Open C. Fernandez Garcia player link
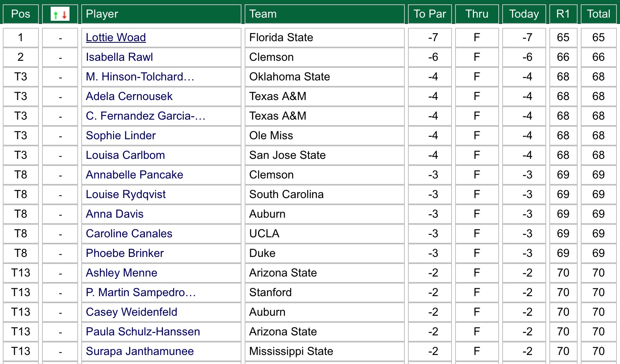Screen dimensions: 620x364 tap(146, 116)
